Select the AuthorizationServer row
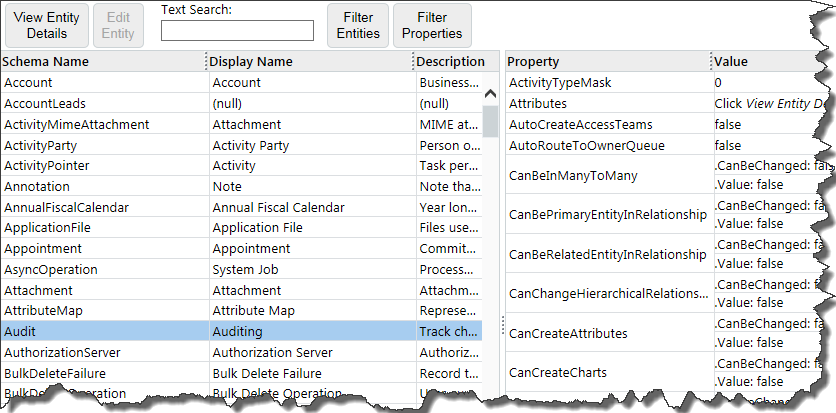The height and width of the screenshot is (413, 836). point(100,352)
